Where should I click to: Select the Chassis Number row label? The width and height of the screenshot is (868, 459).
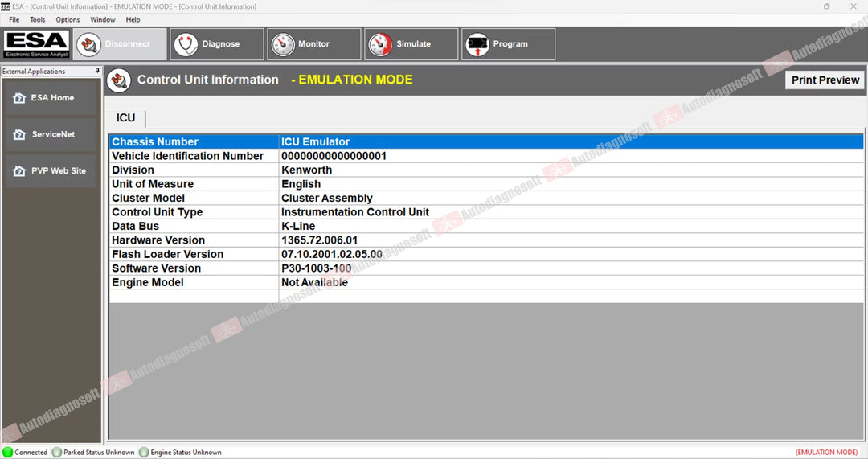click(155, 141)
